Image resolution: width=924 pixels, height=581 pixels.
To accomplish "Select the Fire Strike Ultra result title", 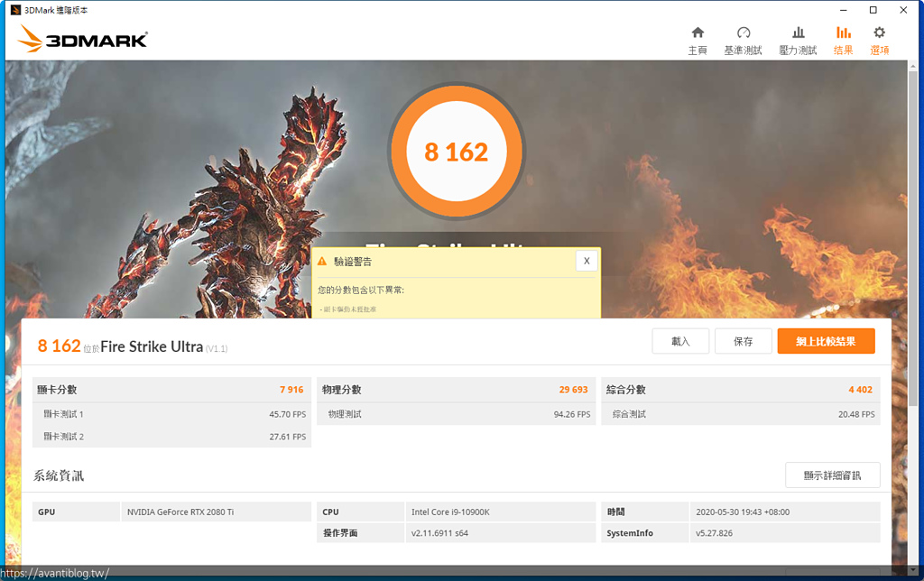I will click(x=152, y=346).
